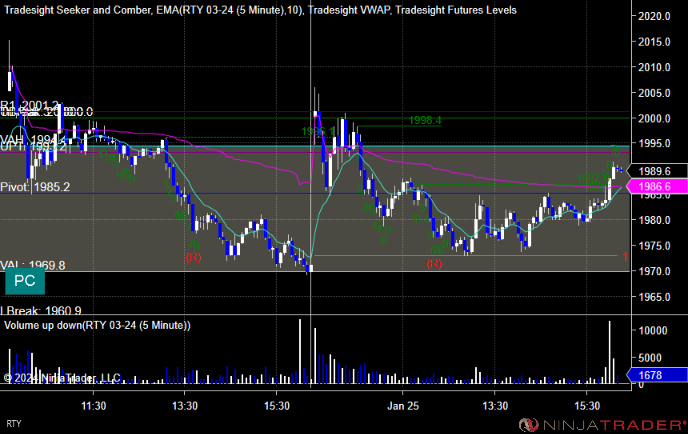This screenshot has width=688, height=434.
Task: Click the VAL: 1969.8 level label
Action: point(33,265)
